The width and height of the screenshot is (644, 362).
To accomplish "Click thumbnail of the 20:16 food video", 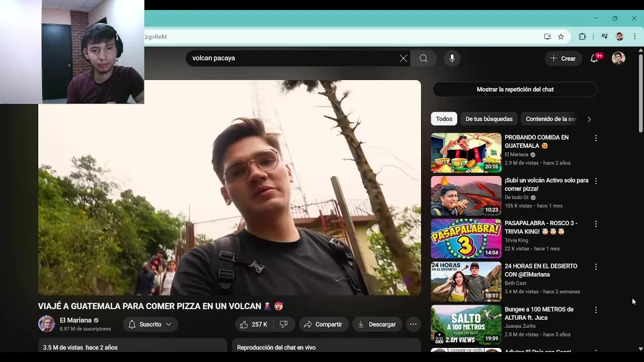I will click(466, 153).
